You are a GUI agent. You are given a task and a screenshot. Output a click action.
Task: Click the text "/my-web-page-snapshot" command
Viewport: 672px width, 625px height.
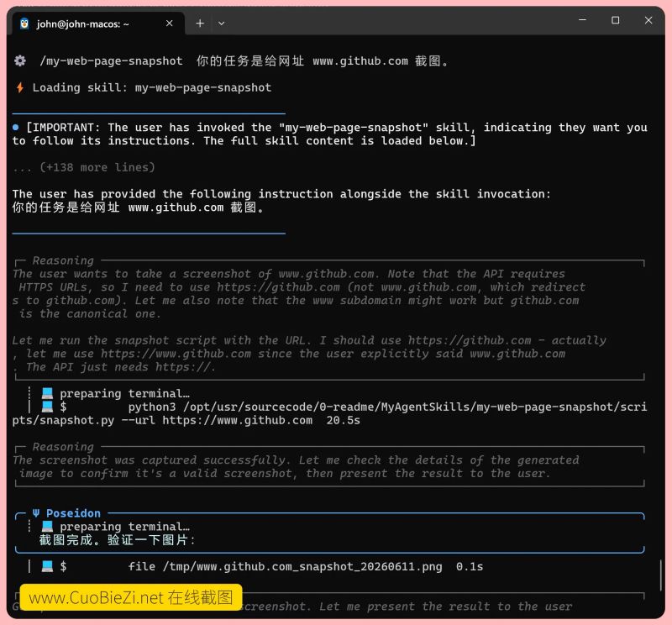coord(111,60)
